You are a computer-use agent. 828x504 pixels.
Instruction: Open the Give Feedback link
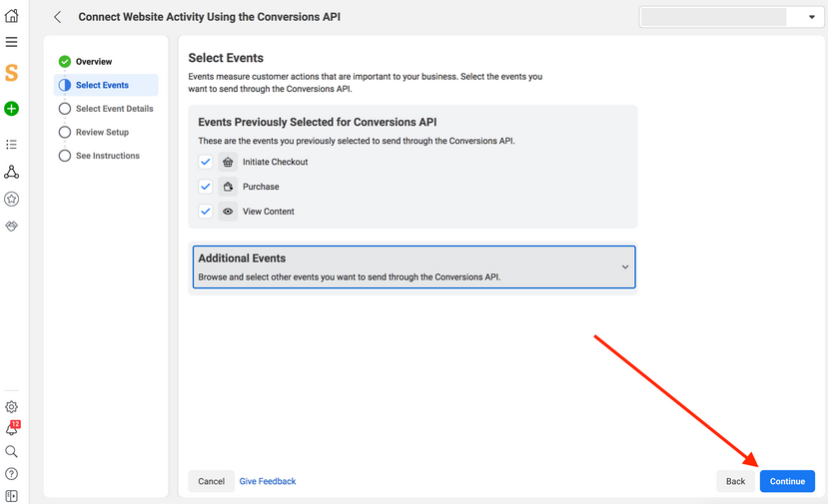[268, 481]
